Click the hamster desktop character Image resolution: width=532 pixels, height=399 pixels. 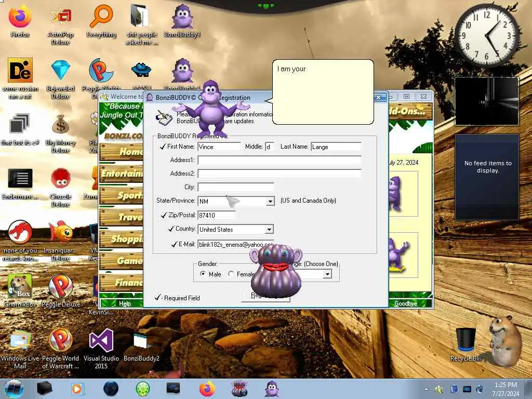point(506,341)
